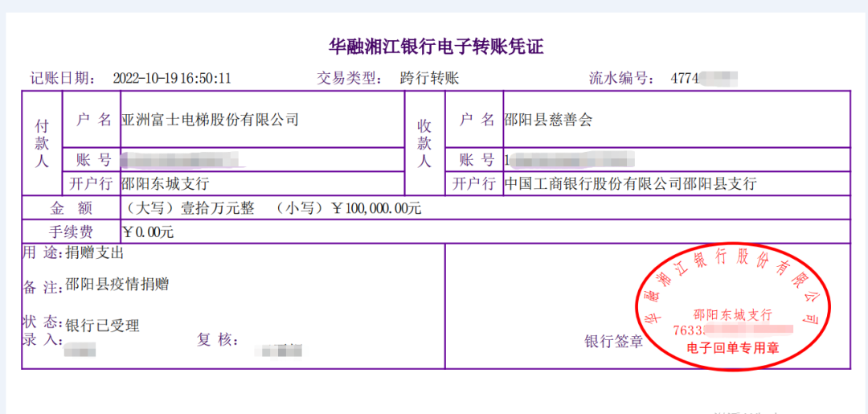Select the fee value ￥0.00元
The height and width of the screenshot is (414, 868).
tap(148, 232)
